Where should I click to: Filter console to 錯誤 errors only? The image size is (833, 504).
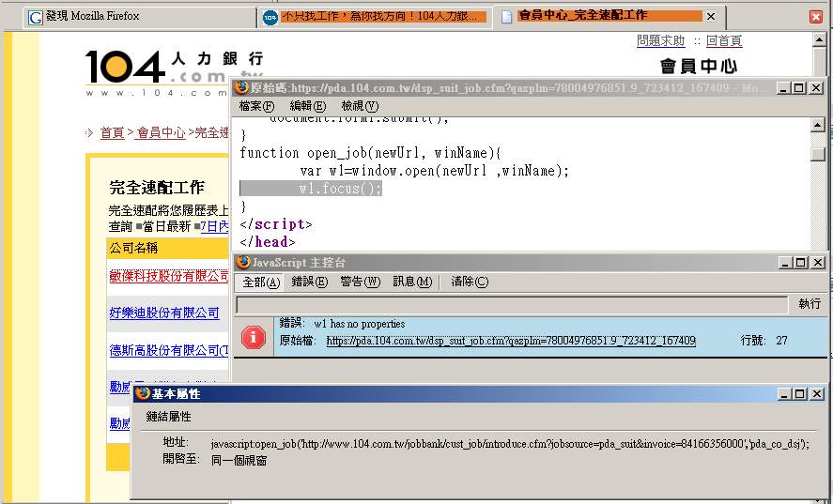point(309,282)
